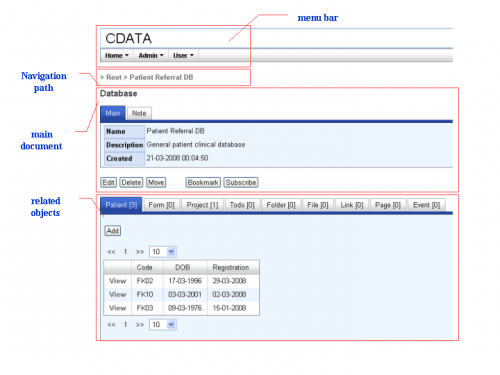Click the Subscribe button
Screen dimensions: 500x375
point(241,182)
